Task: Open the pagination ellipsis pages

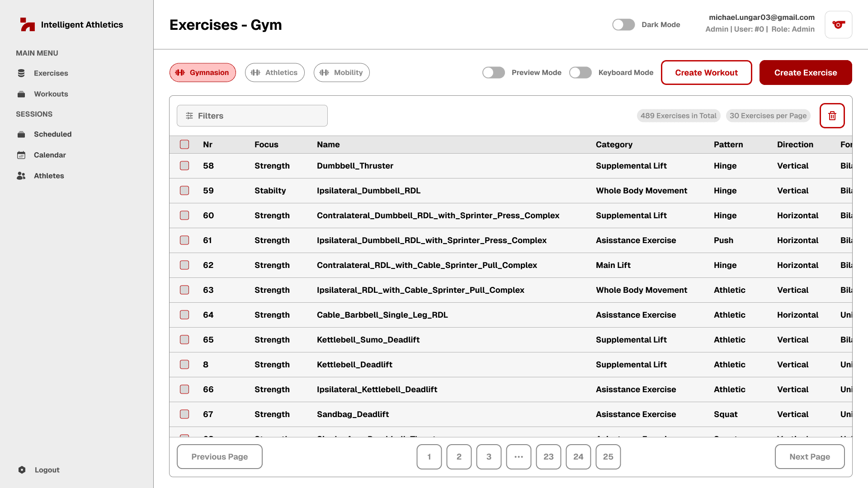Action: 519,457
